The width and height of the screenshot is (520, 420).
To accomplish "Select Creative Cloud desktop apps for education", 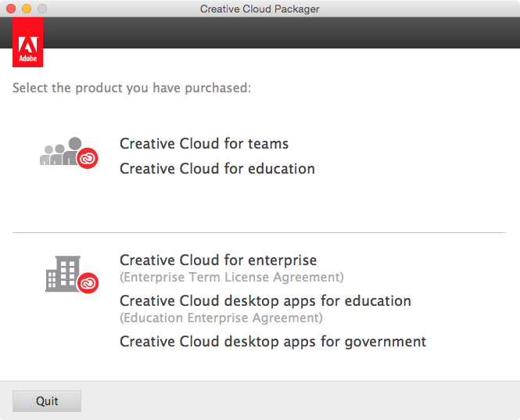I will pyautogui.click(x=265, y=301).
